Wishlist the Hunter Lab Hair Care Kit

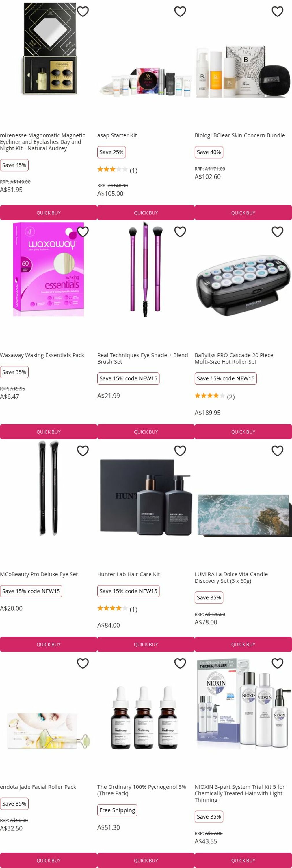(x=180, y=450)
